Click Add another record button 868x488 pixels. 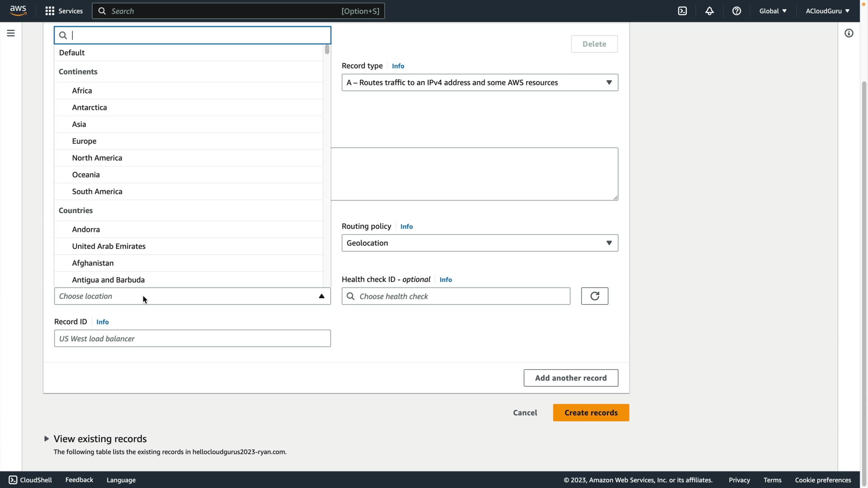click(x=571, y=378)
